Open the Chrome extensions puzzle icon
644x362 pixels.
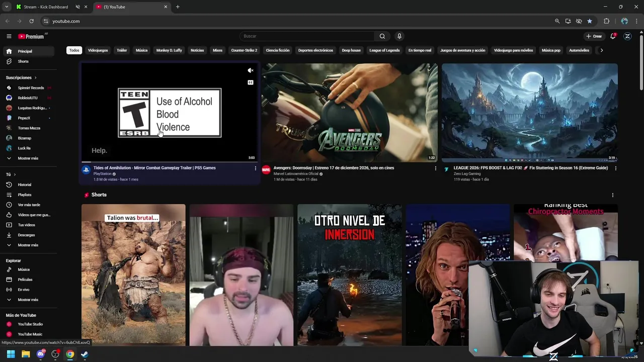coord(606,21)
